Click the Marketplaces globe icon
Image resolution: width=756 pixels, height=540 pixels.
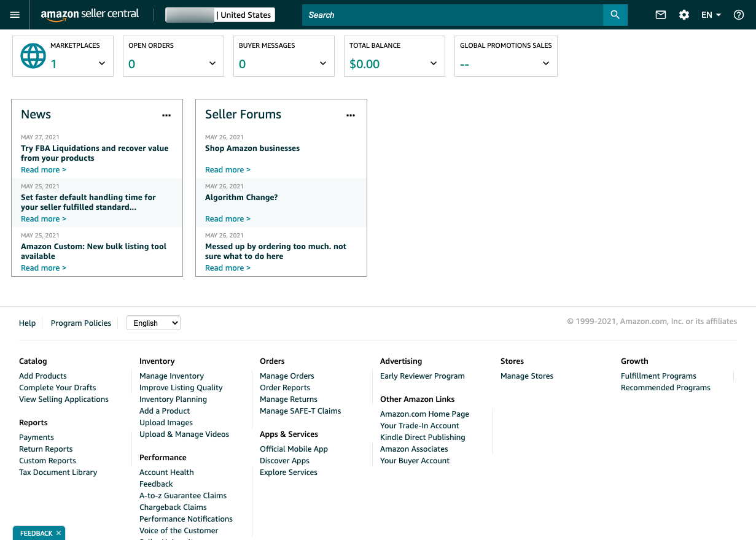[x=33, y=56]
